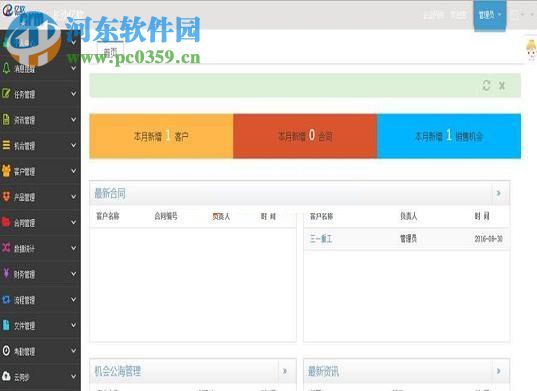537x391 pixels.
Task: Click the 合同编号 column header
Action: (166, 216)
